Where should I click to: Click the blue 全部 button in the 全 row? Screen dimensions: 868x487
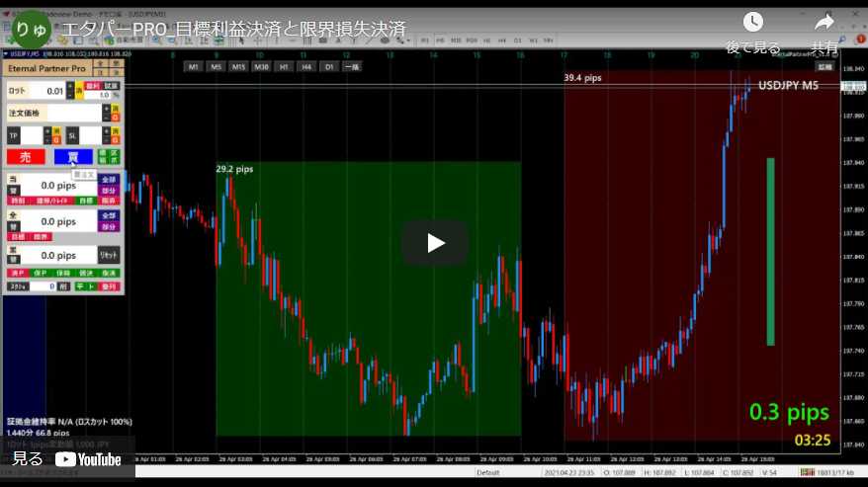[109, 215]
